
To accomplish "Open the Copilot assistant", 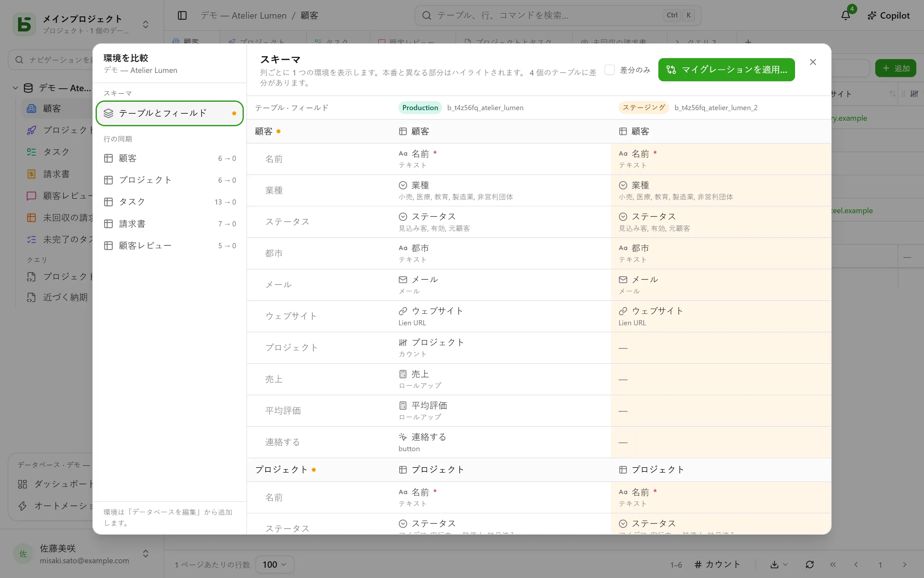I will (x=888, y=15).
